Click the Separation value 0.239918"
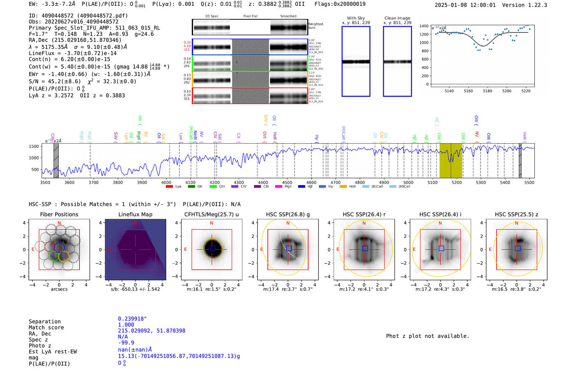The width and height of the screenshot is (576, 392). point(132,319)
